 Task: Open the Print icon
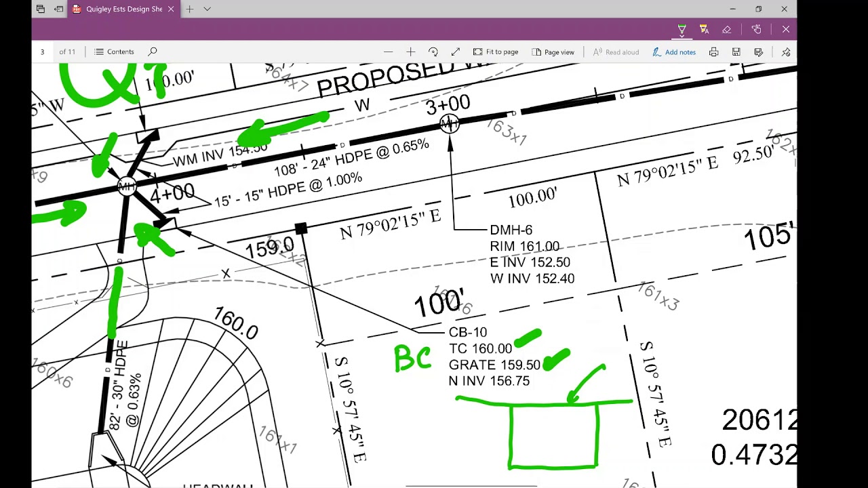point(713,52)
